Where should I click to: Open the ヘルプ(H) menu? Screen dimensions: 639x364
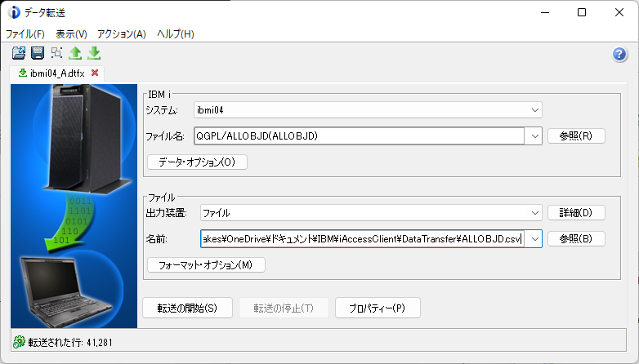[176, 33]
